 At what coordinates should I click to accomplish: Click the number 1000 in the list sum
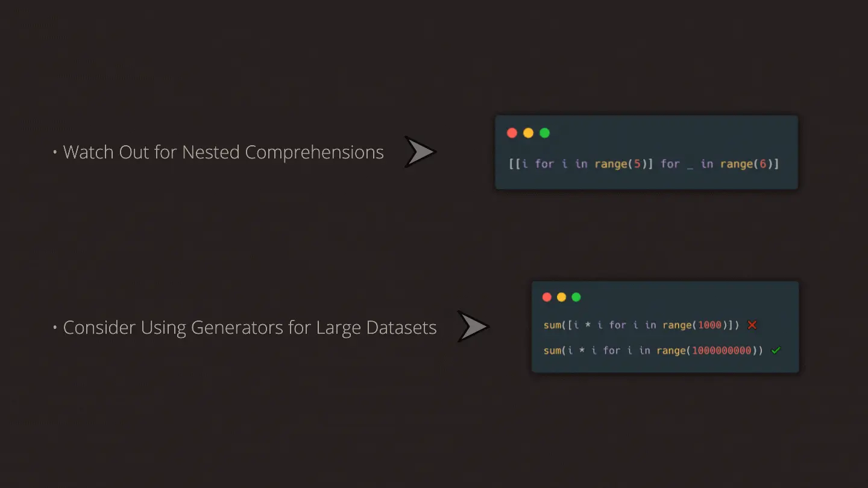point(709,325)
